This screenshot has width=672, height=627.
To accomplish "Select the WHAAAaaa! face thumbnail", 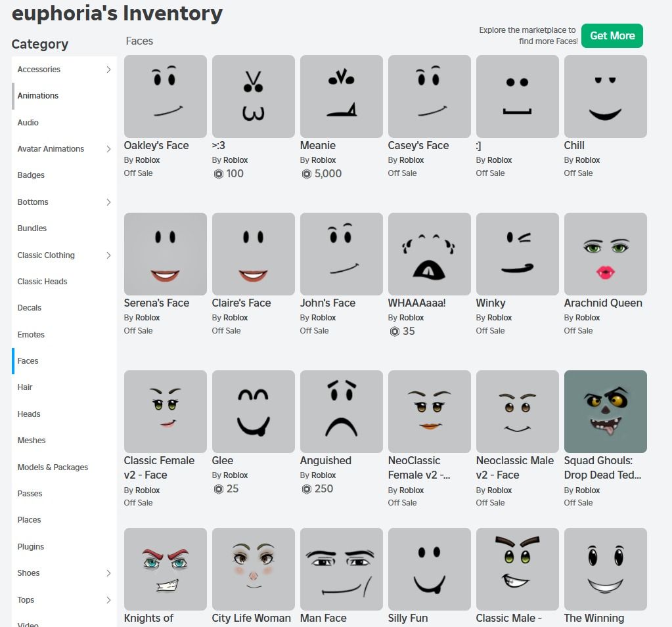I will (429, 254).
